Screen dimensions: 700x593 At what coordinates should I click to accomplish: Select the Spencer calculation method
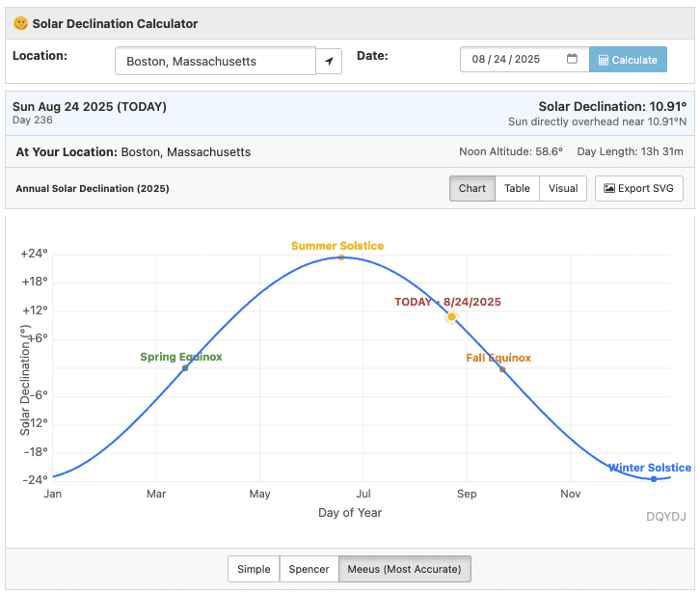(x=309, y=569)
